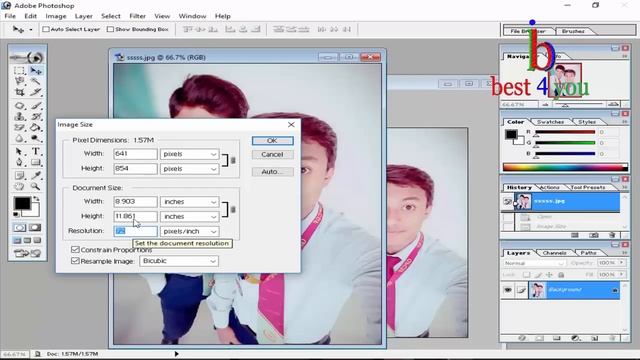The height and width of the screenshot is (360, 640).
Task: Select the Move tool in toolbox
Action: click(36, 71)
